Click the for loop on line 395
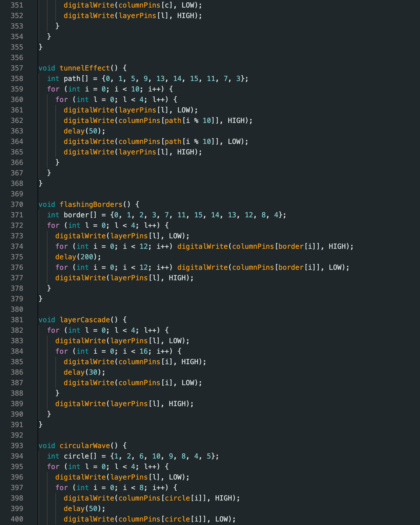 108,467
